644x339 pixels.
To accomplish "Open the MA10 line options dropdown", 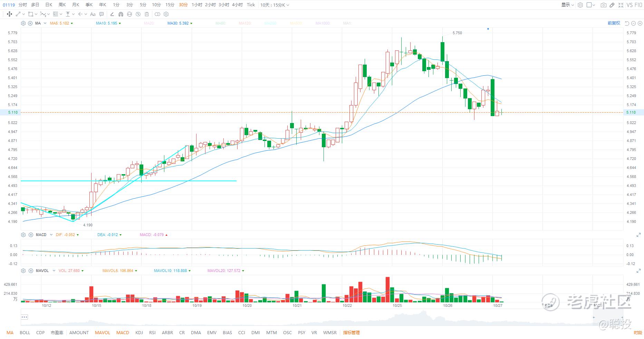I will [120, 23].
